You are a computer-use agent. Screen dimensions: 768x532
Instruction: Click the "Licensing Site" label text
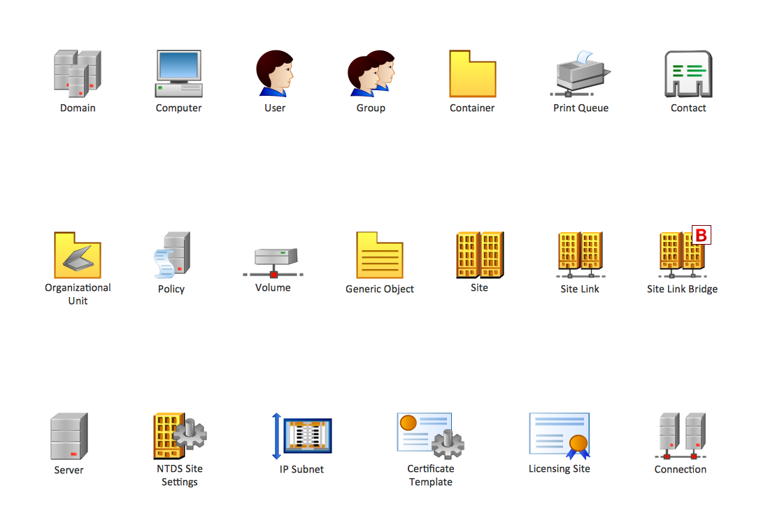pyautogui.click(x=560, y=469)
